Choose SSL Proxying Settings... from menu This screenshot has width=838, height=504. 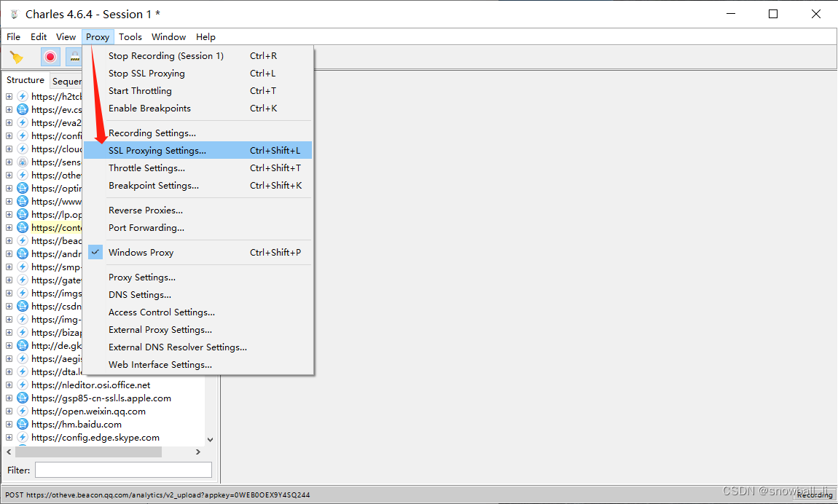(x=197, y=151)
